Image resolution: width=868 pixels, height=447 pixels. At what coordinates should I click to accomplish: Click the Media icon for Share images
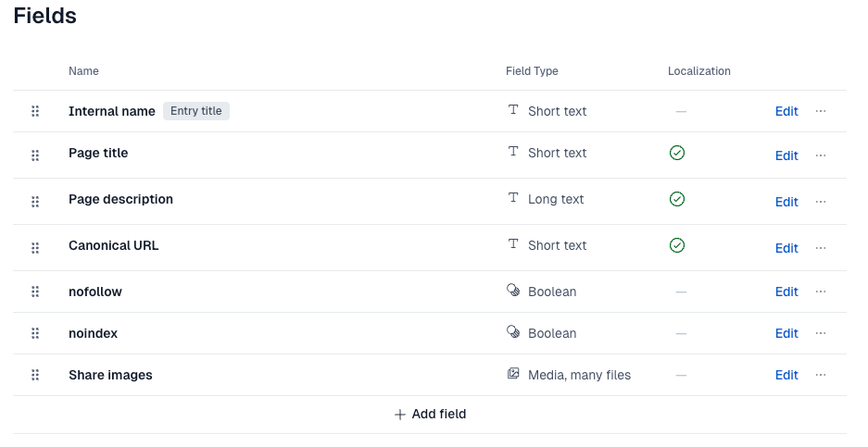click(513, 373)
